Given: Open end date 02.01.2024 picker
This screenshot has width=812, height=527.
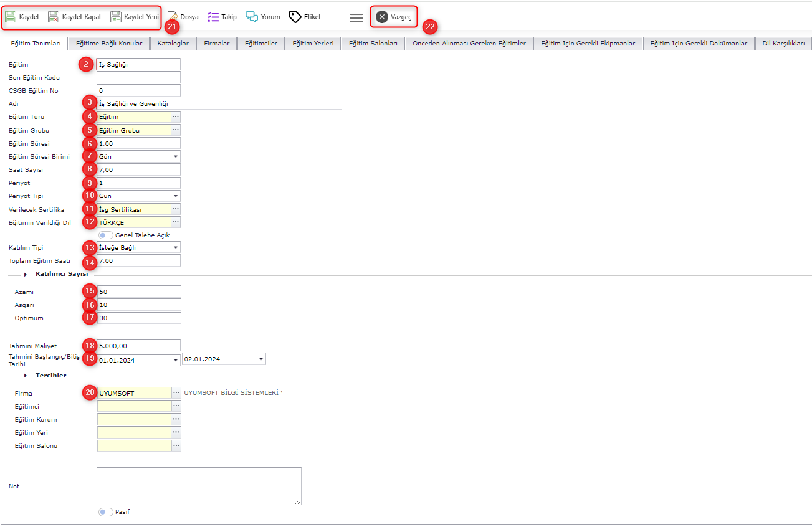Looking at the screenshot, I should pos(260,359).
